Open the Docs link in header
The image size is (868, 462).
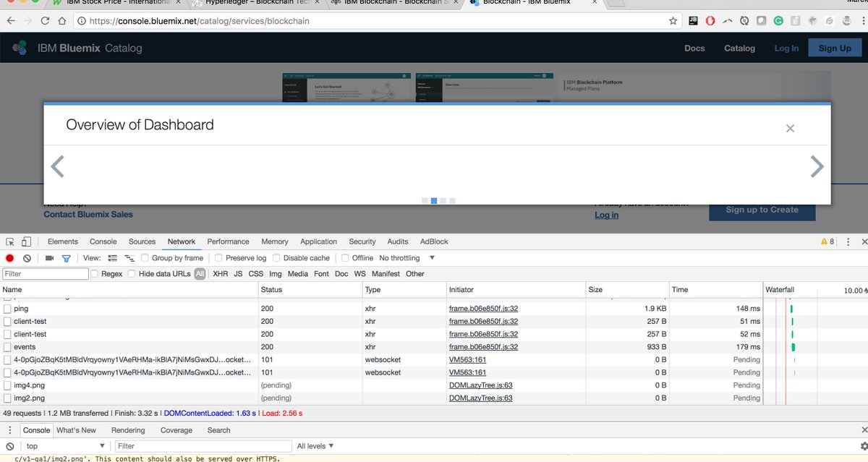point(694,48)
